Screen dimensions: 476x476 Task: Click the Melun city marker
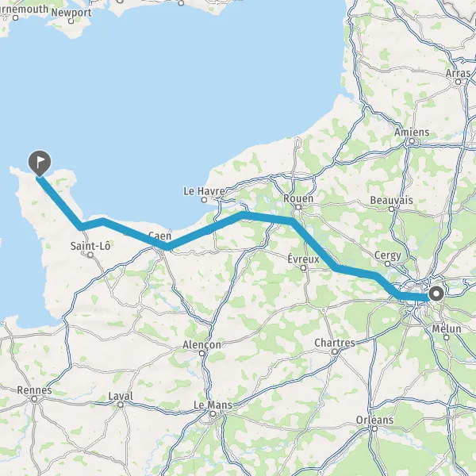446,337
